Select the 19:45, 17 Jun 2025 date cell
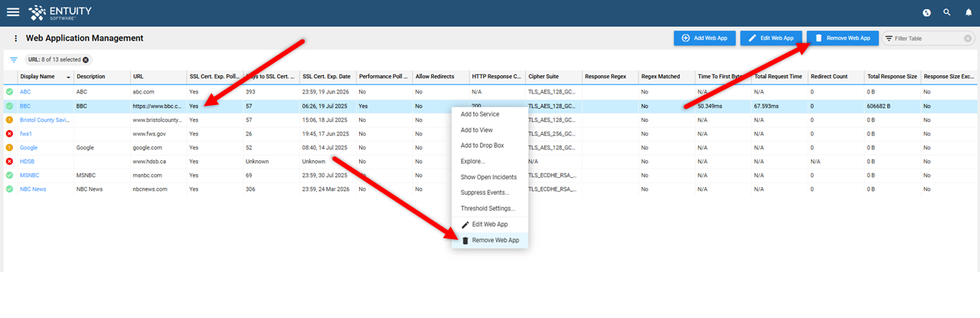 pos(327,133)
